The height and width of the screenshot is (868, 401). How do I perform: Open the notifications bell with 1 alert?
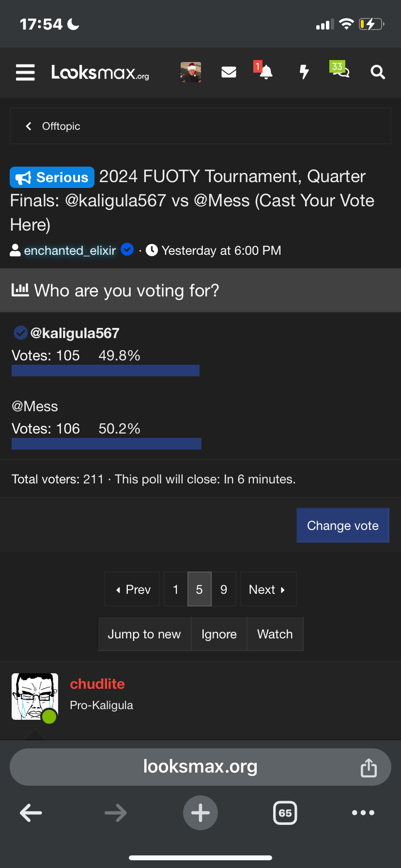pyautogui.click(x=265, y=73)
